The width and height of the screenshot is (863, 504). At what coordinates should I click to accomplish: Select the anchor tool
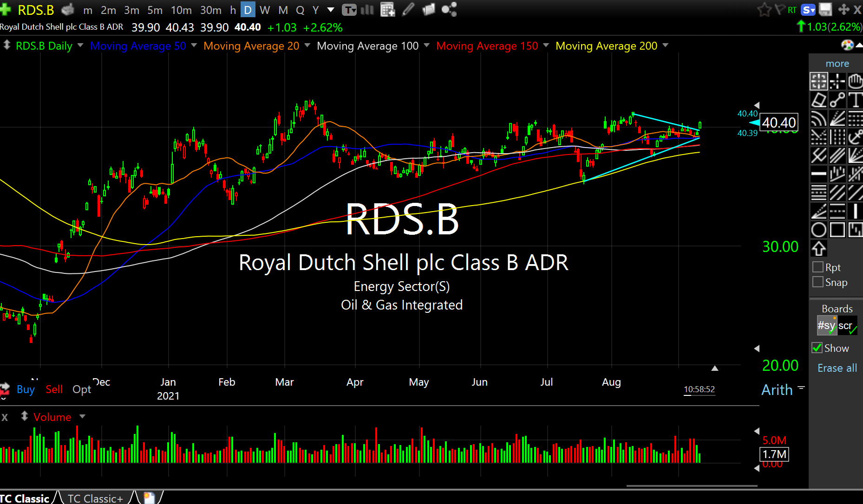(855, 137)
